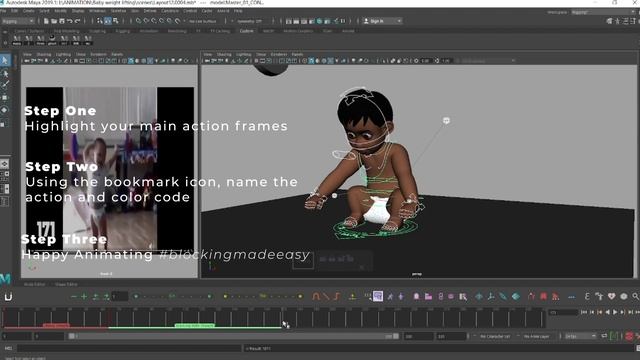The image size is (640, 360).
Task: Click play backwards button
Action: [x=607, y=312]
